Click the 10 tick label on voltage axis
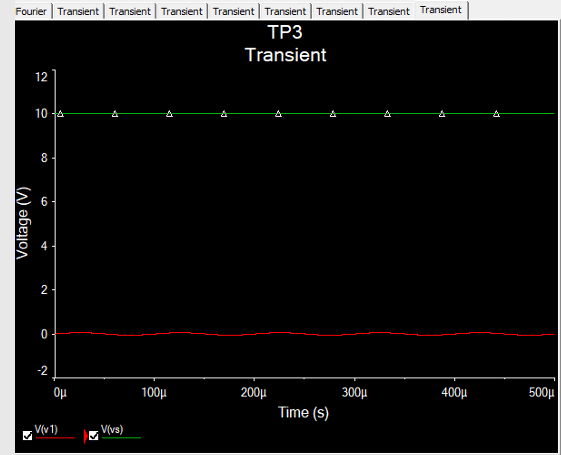Viewport: 561px width, 455px height. pyautogui.click(x=41, y=114)
